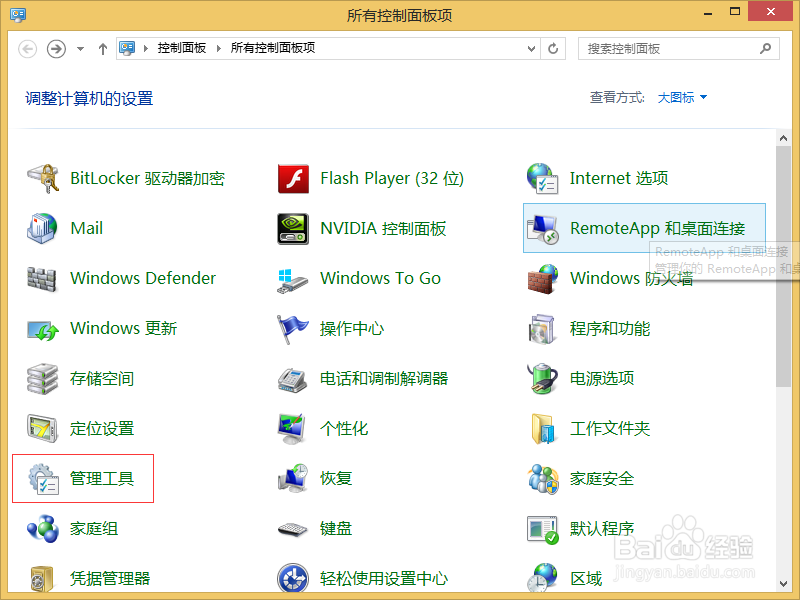Open the 家庭安全 icon
800x600 pixels.
click(543, 479)
